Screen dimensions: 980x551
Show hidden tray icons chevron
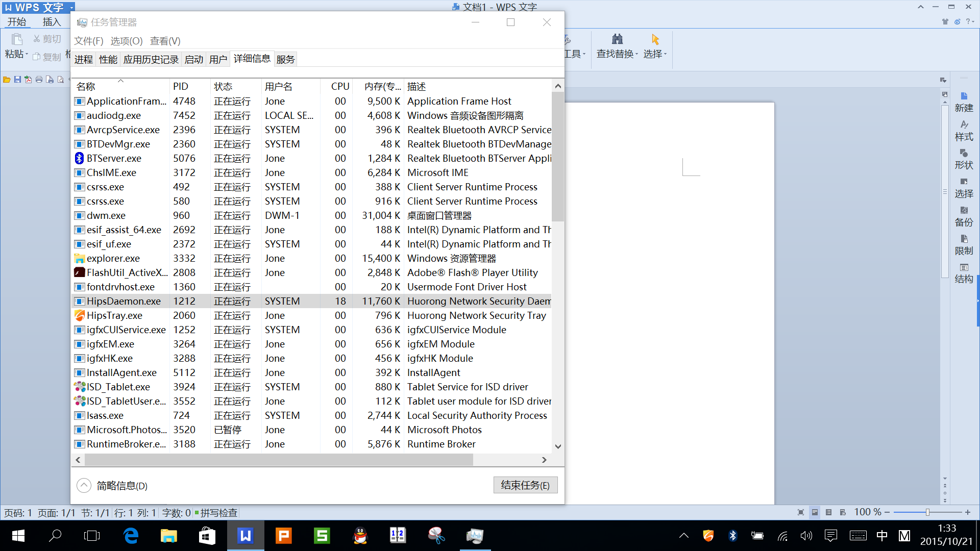click(x=683, y=536)
